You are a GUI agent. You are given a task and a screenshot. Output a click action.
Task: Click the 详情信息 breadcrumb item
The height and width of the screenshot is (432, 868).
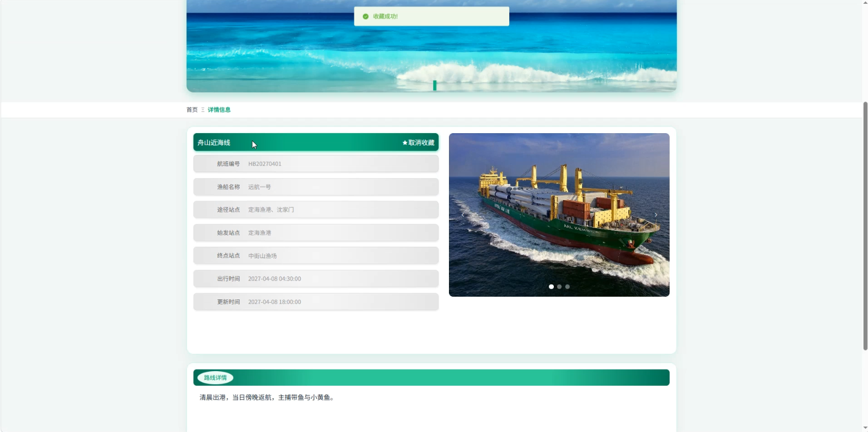[x=219, y=110]
